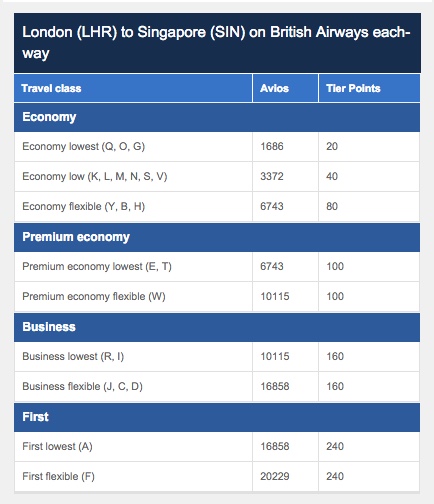
Task: Click the Avios column header
Action: pyautogui.click(x=285, y=88)
